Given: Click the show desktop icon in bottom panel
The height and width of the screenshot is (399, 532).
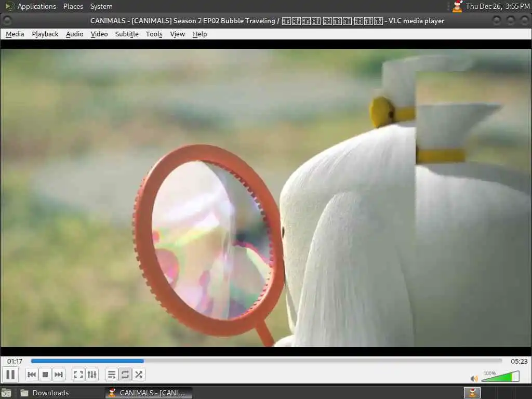Looking at the screenshot, I should (x=6, y=393).
